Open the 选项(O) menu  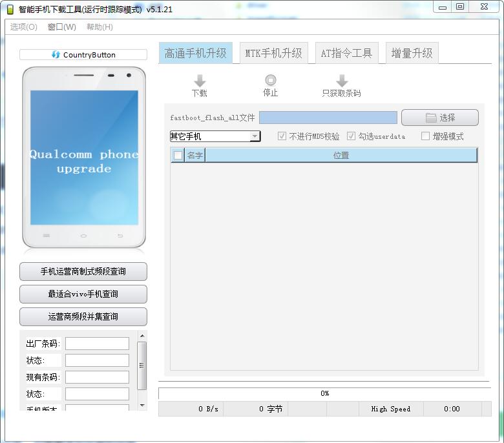(23, 27)
